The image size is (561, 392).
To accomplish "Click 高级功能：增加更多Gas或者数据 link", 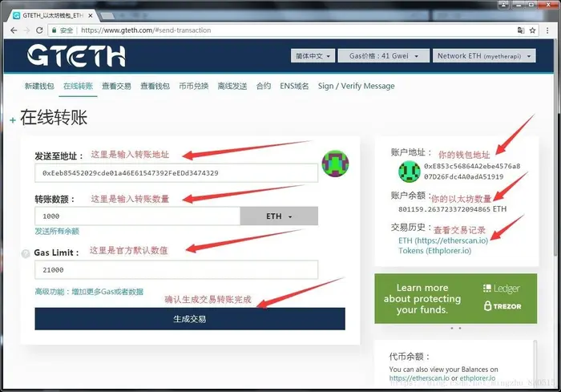I will (x=89, y=292).
